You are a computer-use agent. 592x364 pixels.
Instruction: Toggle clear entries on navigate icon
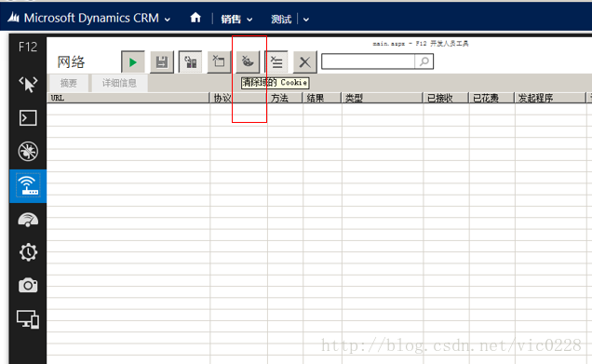click(x=276, y=62)
